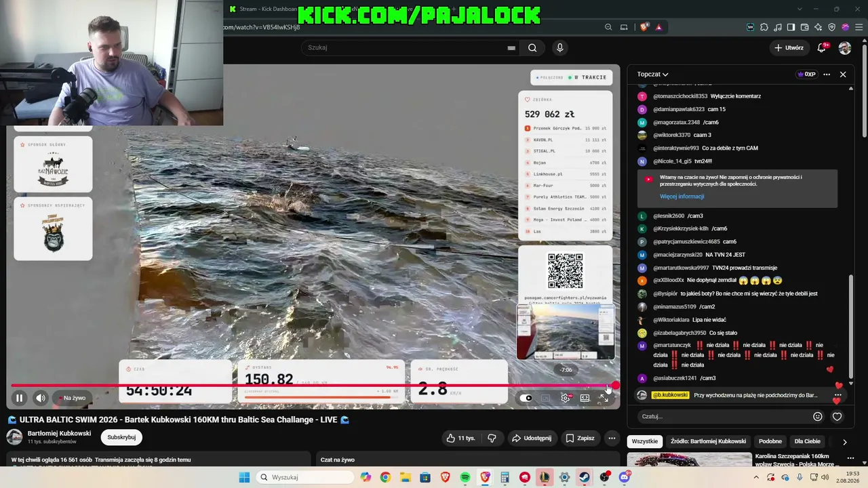Expand the Topczat chat mode dropdown
This screenshot has height=488, width=868.
[652, 75]
